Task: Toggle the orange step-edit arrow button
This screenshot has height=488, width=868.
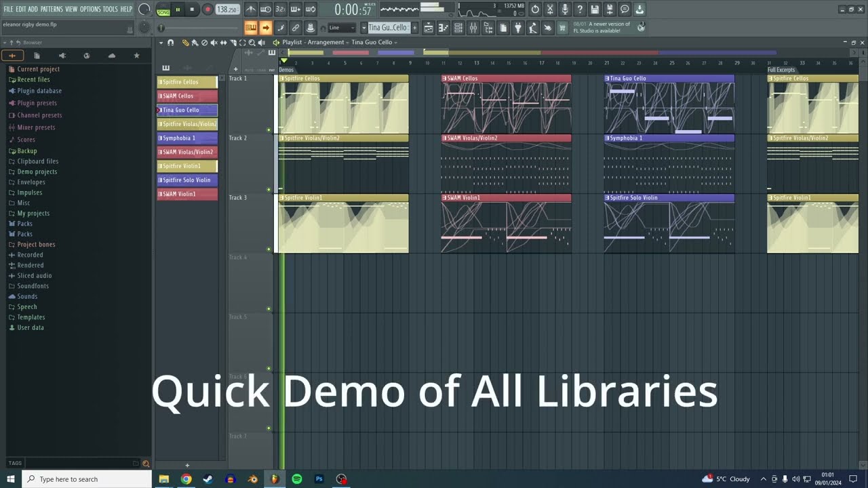Action: pyautogui.click(x=265, y=28)
